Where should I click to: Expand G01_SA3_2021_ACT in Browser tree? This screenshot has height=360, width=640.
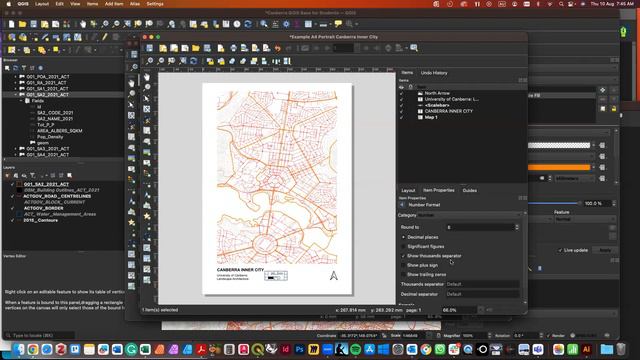point(16,149)
